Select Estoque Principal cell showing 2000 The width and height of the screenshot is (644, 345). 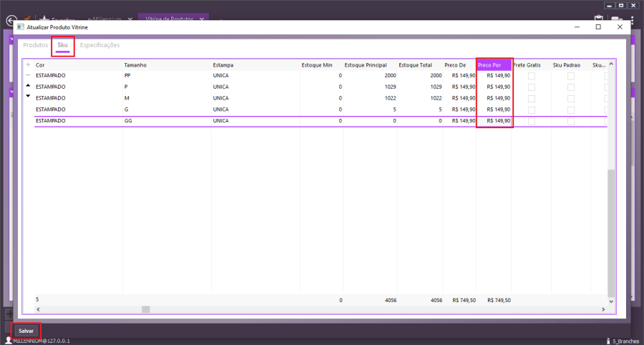click(371, 76)
